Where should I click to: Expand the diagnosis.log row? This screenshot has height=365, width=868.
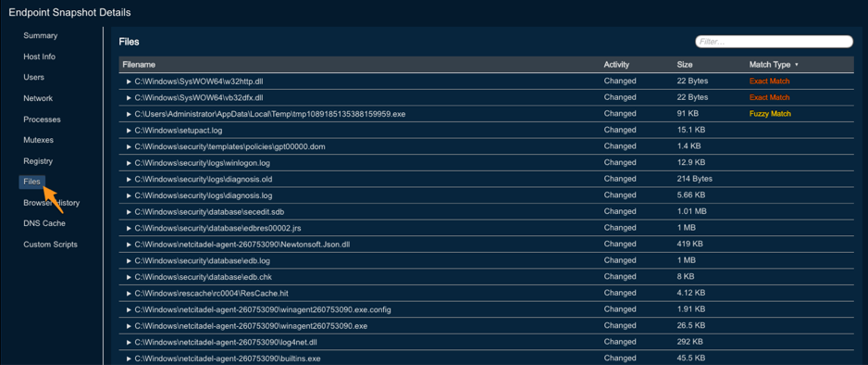pos(129,196)
